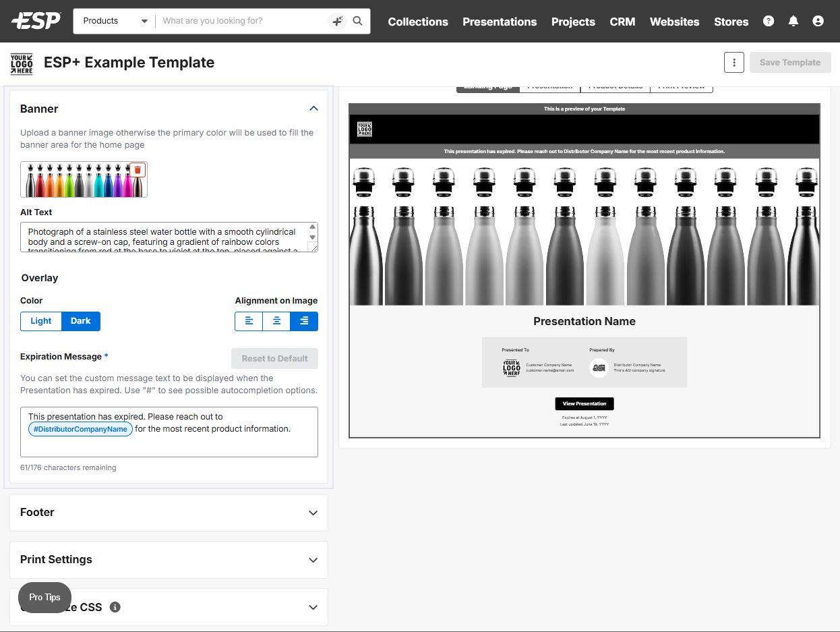Viewport: 840px width, 632px height.
Task: Click the magnifying glass search icon
Action: click(x=357, y=21)
